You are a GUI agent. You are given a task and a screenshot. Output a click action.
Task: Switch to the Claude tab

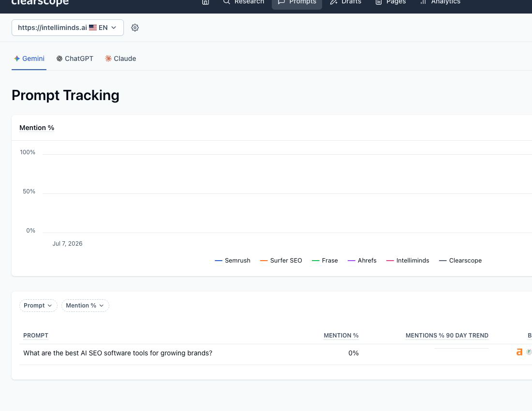[120, 59]
